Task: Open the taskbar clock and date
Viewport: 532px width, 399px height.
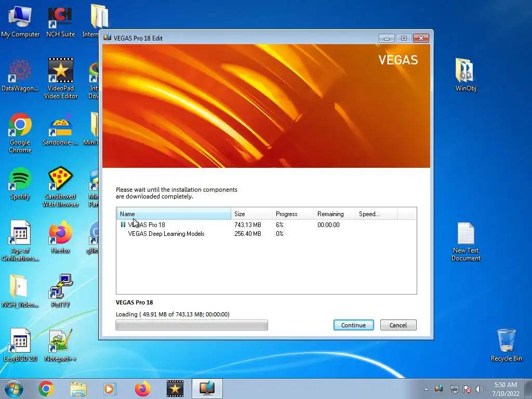Action: tap(506, 389)
